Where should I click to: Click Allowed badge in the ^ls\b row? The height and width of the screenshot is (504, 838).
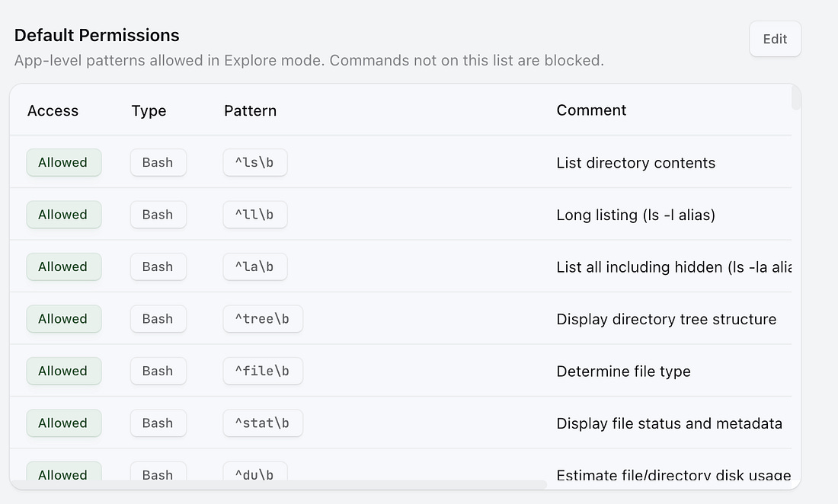(63, 162)
